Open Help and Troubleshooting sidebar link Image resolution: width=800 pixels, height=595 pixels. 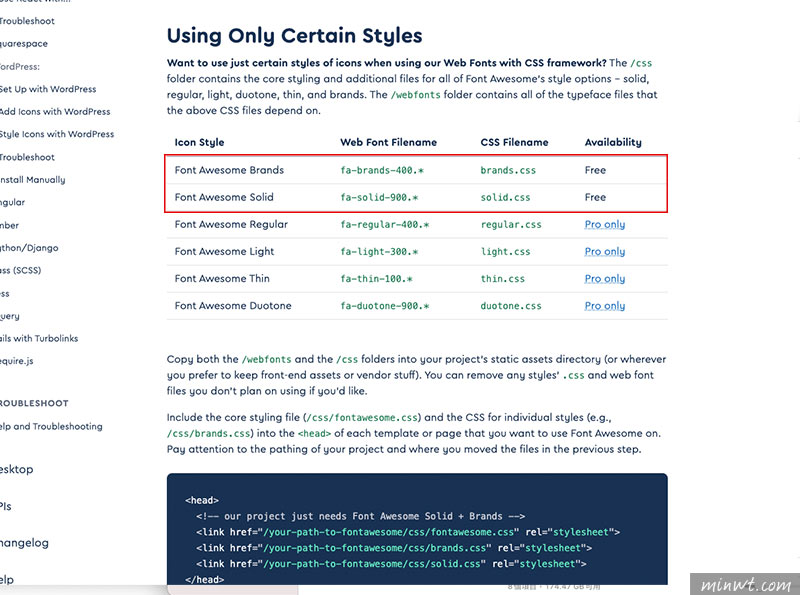pyautogui.click(x=51, y=426)
